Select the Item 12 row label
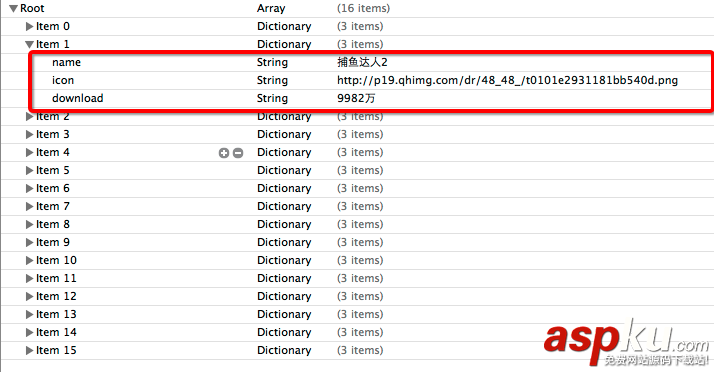714x372 pixels. point(56,296)
